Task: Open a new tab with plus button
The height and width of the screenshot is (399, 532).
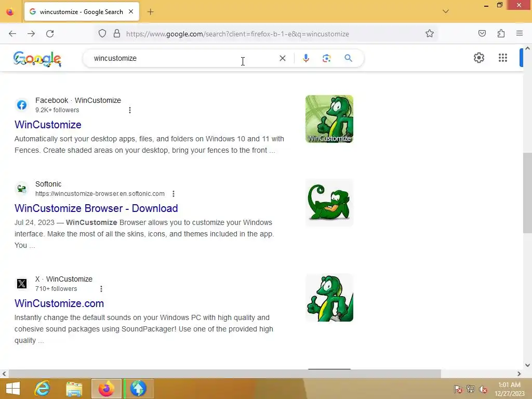Action: point(150,12)
